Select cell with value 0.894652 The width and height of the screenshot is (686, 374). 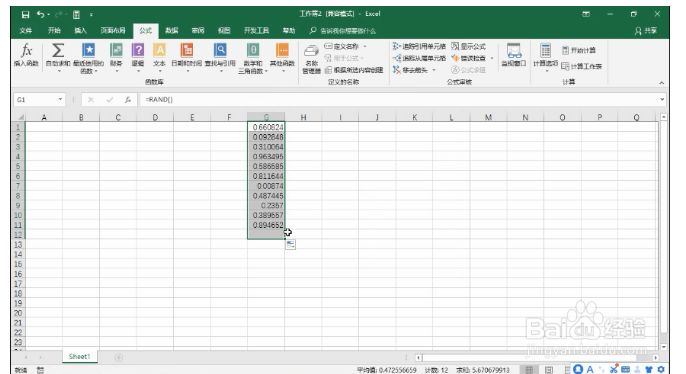(x=266, y=225)
